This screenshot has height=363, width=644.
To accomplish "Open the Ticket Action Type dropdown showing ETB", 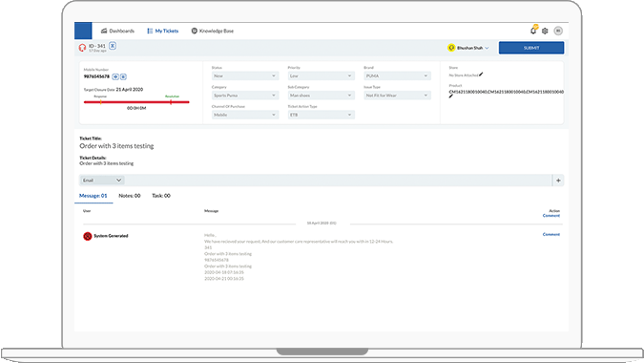I will pos(321,115).
